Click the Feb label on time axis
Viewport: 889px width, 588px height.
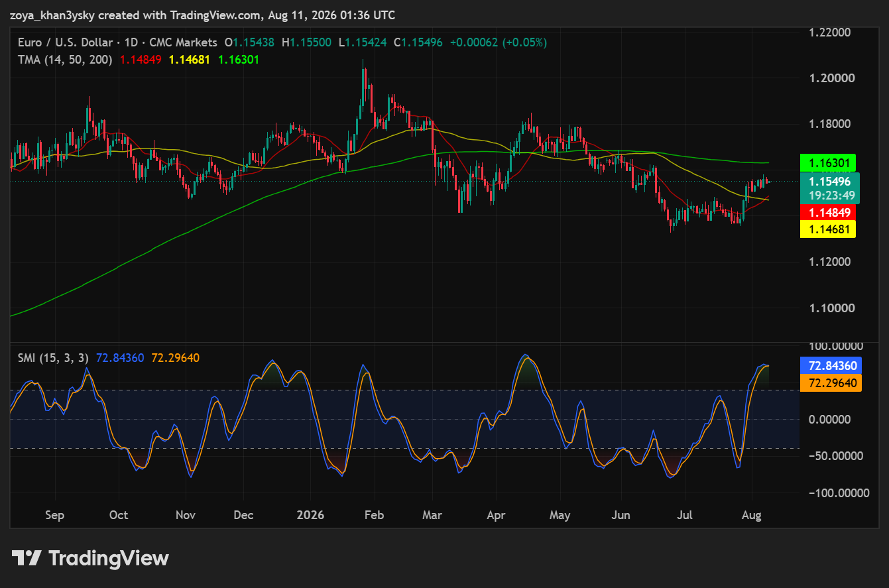pos(375,515)
